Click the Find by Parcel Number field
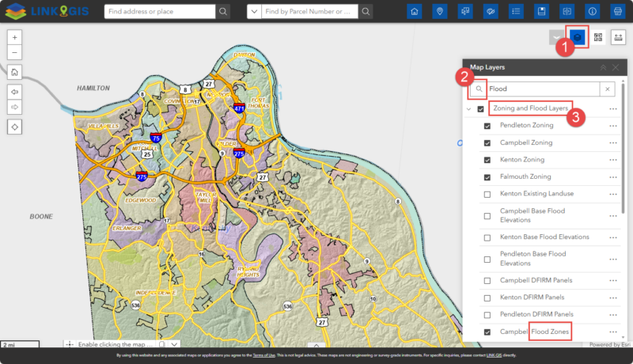The image size is (633, 364). click(309, 11)
